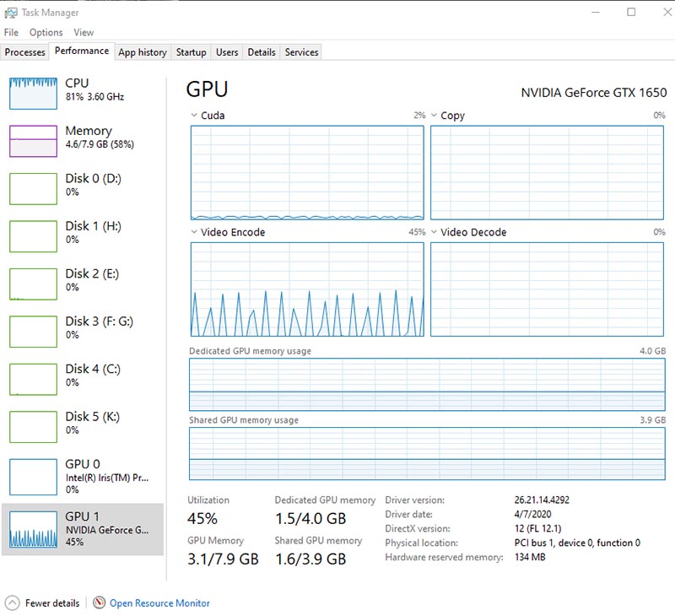
Task: Switch to the Details tab
Action: point(262,52)
